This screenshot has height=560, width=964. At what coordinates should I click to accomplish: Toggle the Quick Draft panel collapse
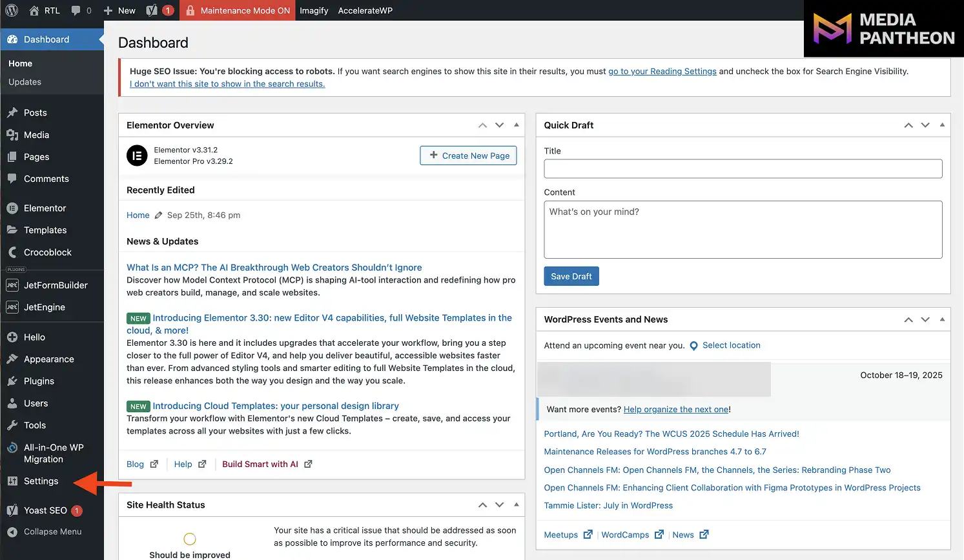(942, 125)
